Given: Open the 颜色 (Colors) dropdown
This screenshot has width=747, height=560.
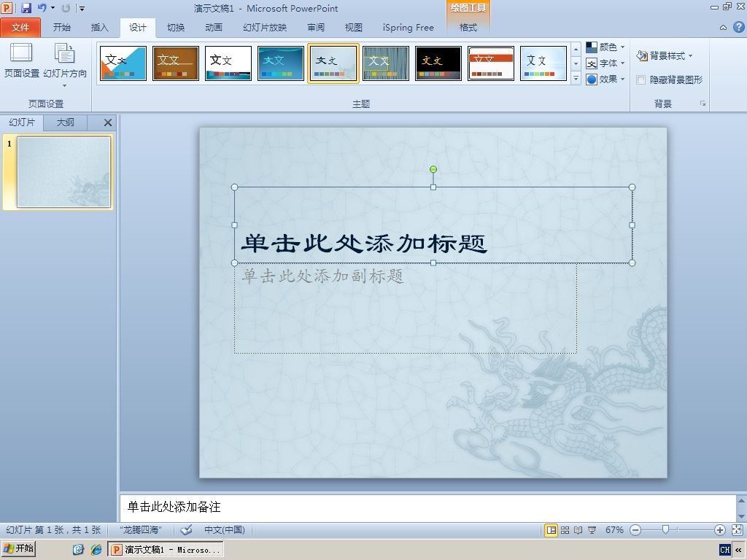Looking at the screenshot, I should 605,47.
